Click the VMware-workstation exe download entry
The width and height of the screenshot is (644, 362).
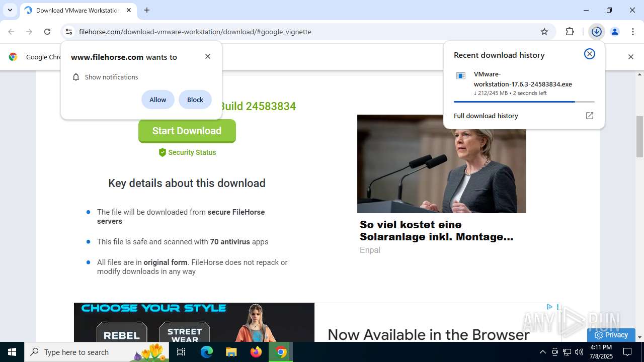524,83
